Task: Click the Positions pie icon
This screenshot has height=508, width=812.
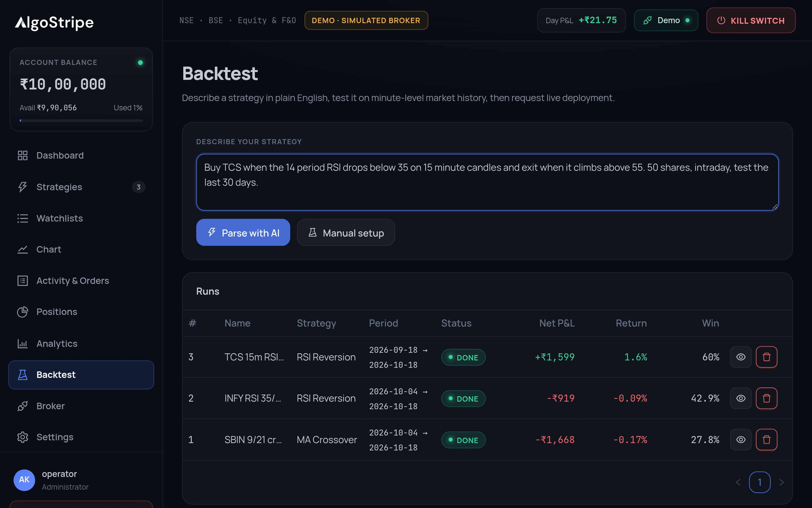Action: (23, 312)
